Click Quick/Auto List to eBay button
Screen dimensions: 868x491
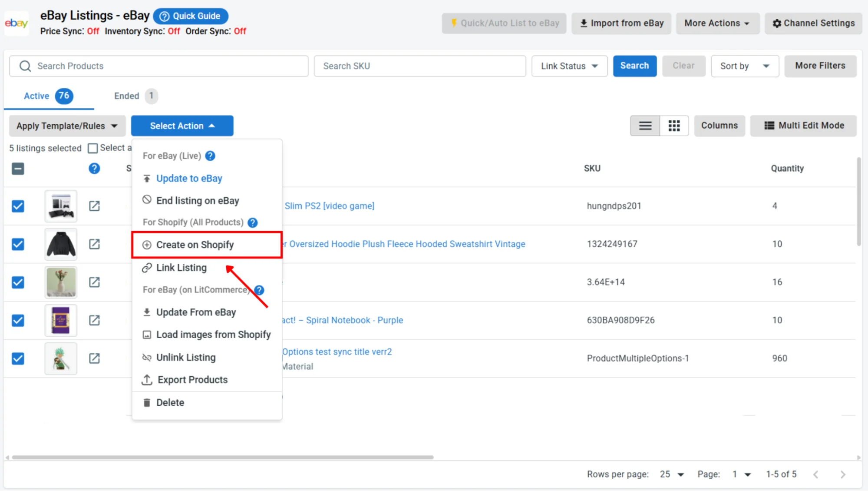[x=504, y=23]
